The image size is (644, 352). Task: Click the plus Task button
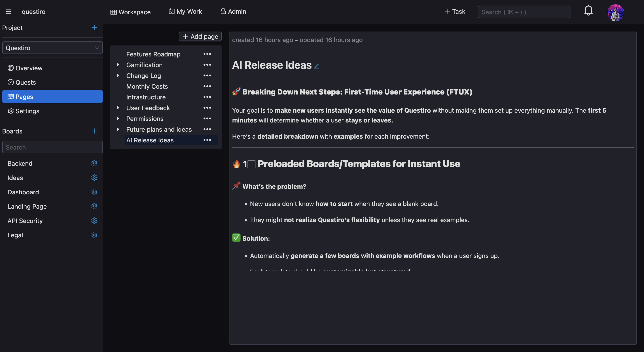(455, 11)
